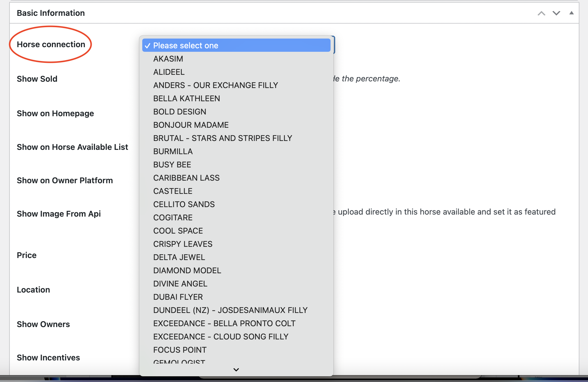Viewport: 588px width, 382px height.
Task: Select ANDERS - OUR EXCHANGE FILLY
Action: point(215,85)
